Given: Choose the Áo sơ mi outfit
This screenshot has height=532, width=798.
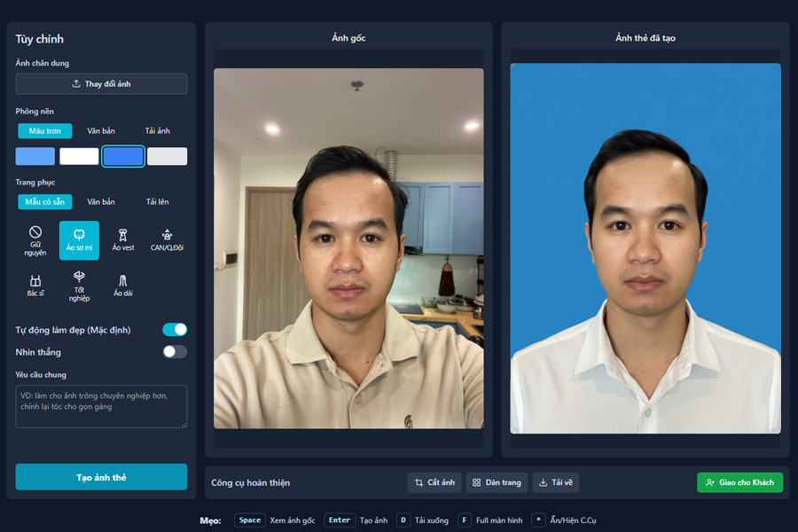Looking at the screenshot, I should (79, 239).
